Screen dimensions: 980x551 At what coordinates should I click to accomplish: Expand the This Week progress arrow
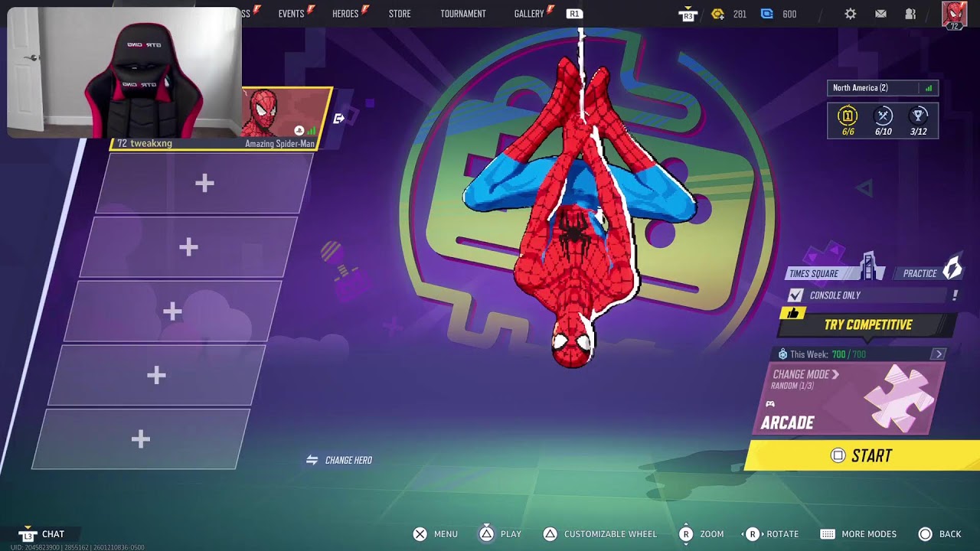pos(939,354)
